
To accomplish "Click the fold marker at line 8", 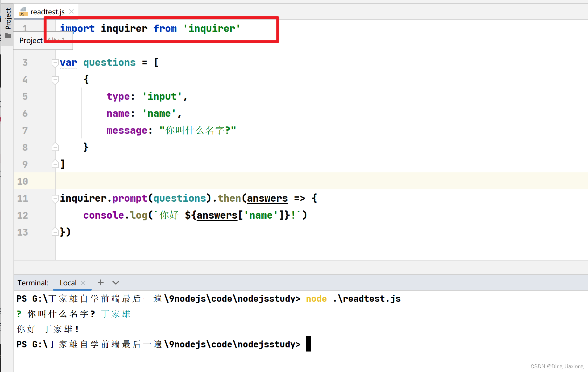I will (55, 147).
